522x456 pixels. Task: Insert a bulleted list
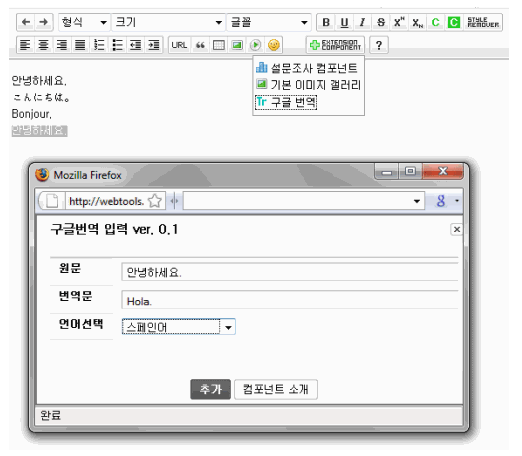[117, 45]
